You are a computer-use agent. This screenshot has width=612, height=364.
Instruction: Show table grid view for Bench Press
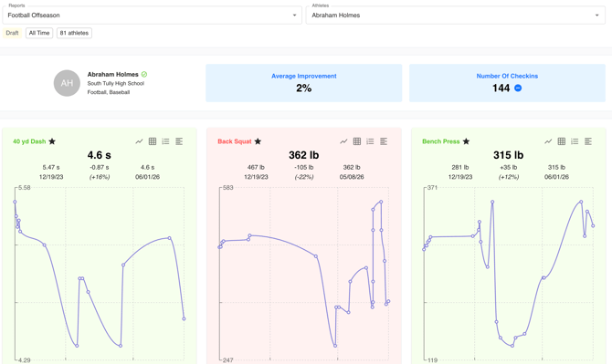(561, 141)
